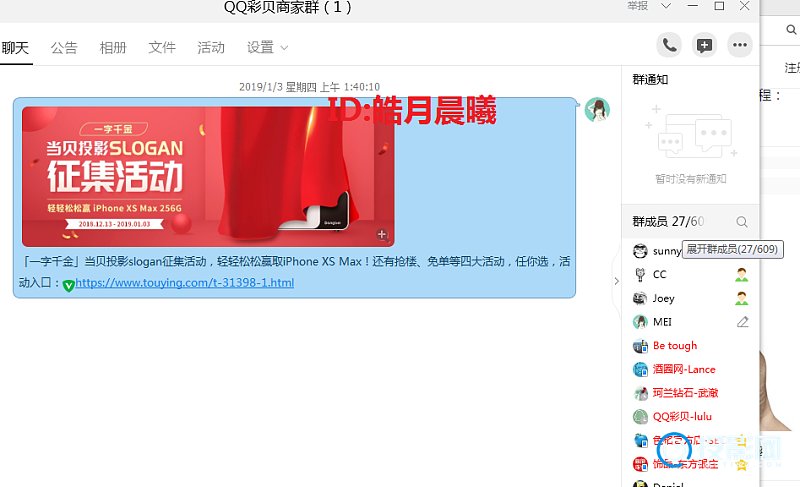Collapse the side panel with the chevron
Screen dimensions: 800x487
(616, 282)
